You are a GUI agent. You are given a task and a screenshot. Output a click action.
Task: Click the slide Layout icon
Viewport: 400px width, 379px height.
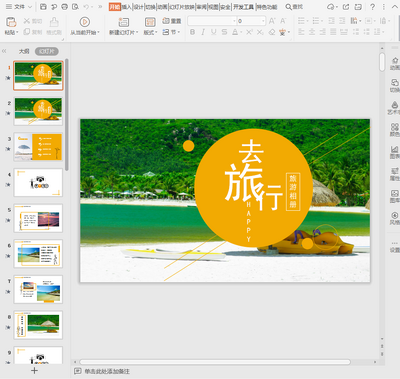(x=150, y=22)
